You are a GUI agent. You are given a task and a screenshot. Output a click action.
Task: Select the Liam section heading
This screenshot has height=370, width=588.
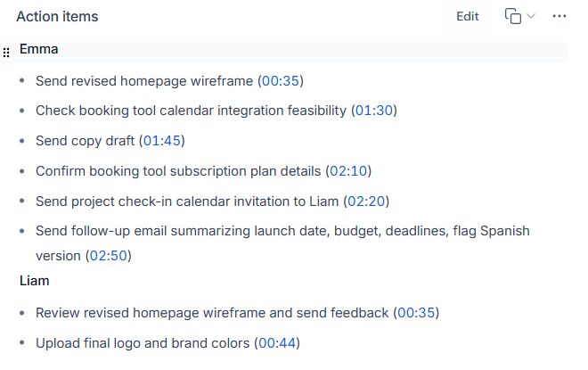click(34, 281)
